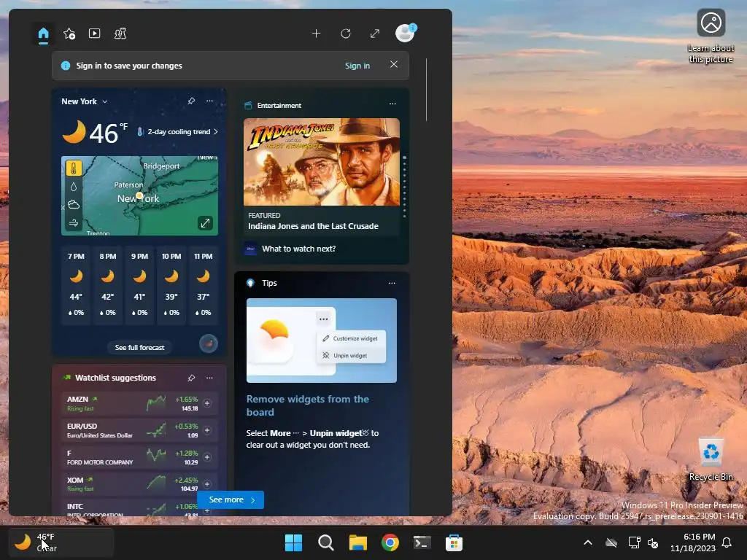Viewport: 747px width, 560px height.
Task: Click the See more button
Action: (x=231, y=500)
